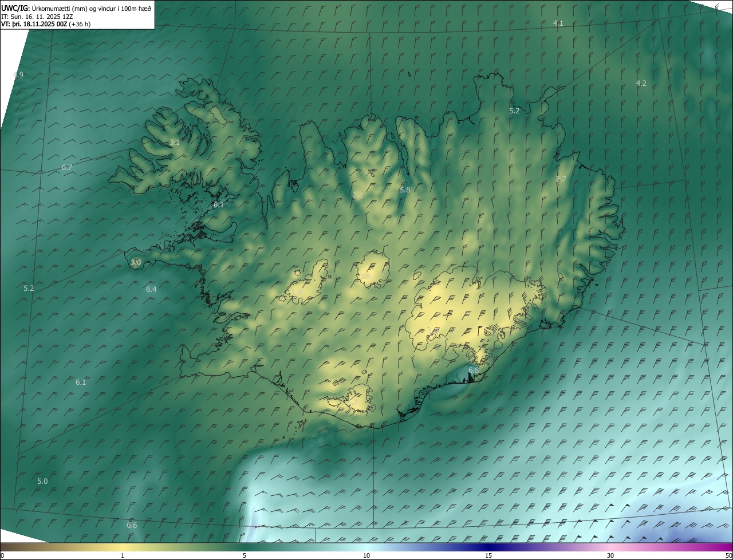The height and width of the screenshot is (560, 733).
Task: Click the colorbar tick label 50
Action: coord(728,555)
